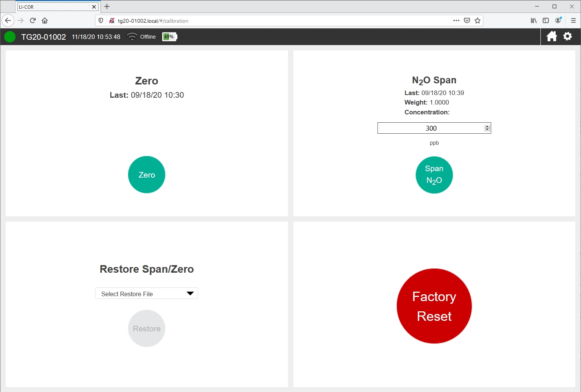
Task: Click the Zero heading text
Action: [x=147, y=81]
